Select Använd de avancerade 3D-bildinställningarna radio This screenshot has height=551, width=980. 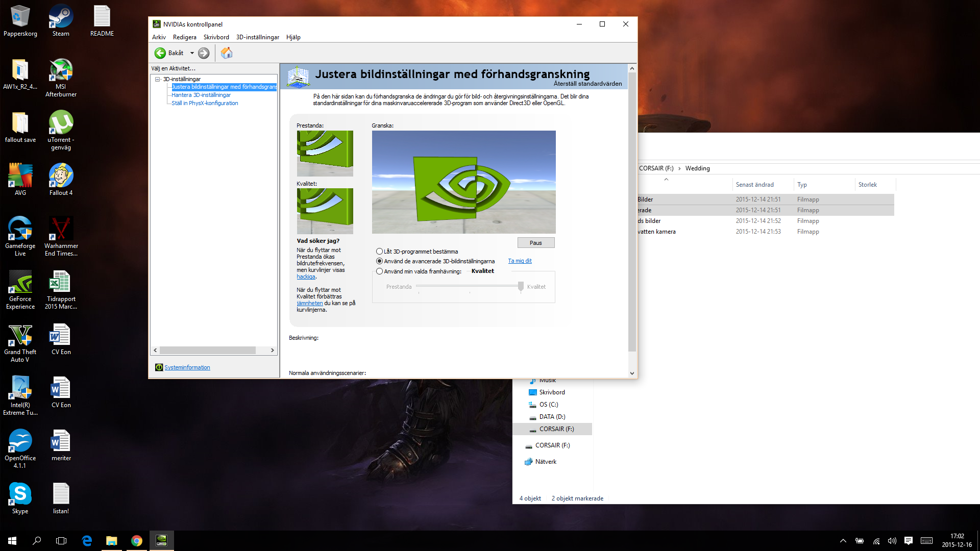pyautogui.click(x=379, y=261)
